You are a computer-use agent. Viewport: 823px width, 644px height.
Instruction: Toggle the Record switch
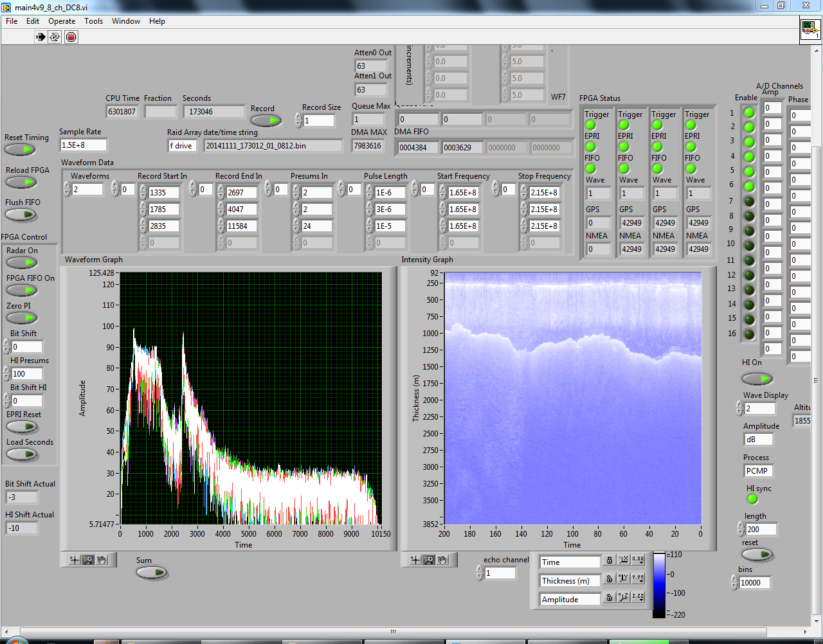coord(266,120)
